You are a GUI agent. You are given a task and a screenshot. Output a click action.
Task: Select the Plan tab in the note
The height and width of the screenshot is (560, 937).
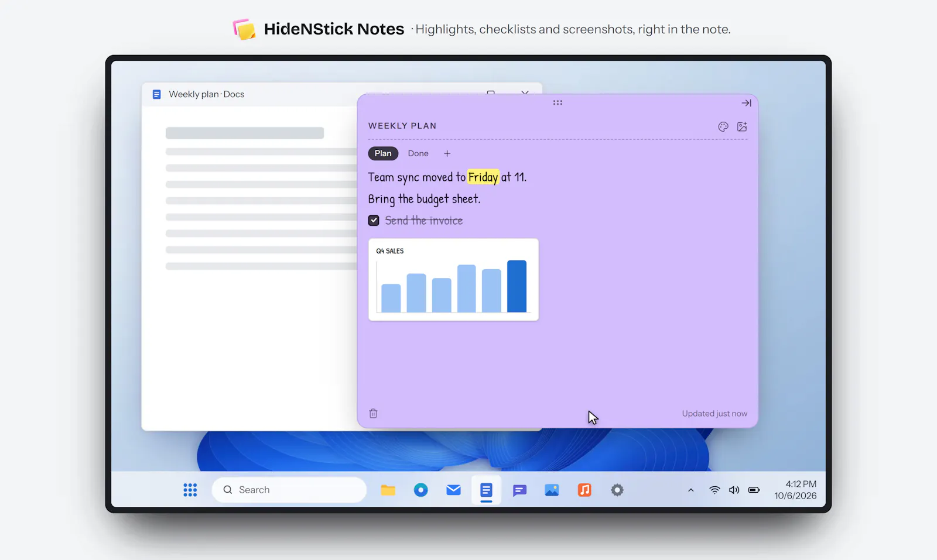click(383, 153)
